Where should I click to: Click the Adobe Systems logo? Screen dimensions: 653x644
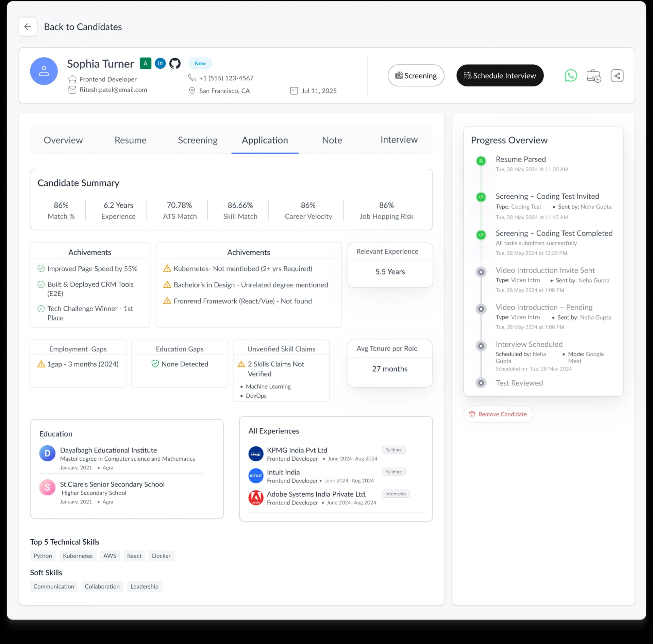256,498
